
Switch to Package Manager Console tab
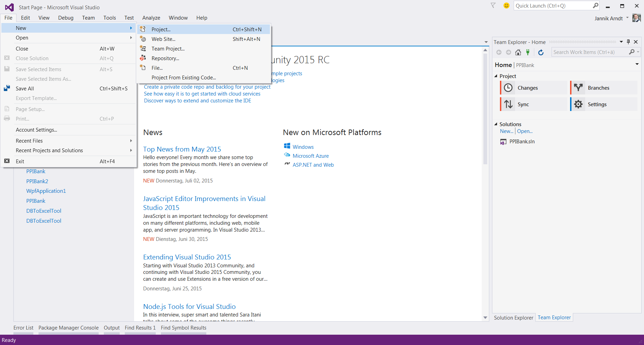[x=68, y=328]
